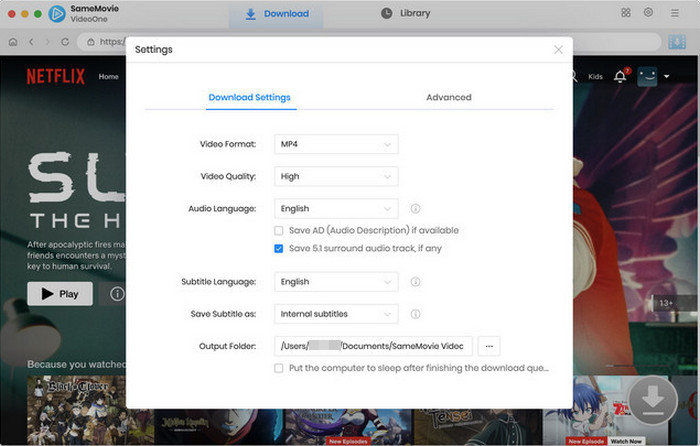Click the Audio Language info icon
The height and width of the screenshot is (446, 700).
415,209
